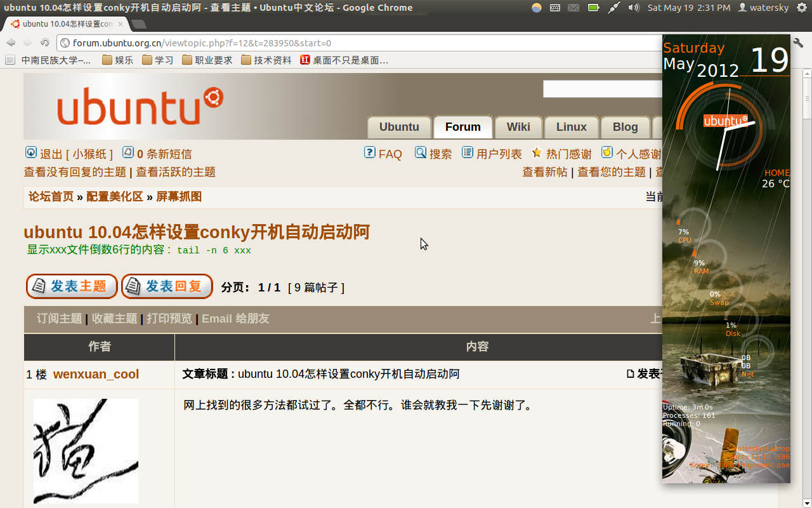
Task: Open a new tab with the new-tab button
Action: 138,24
